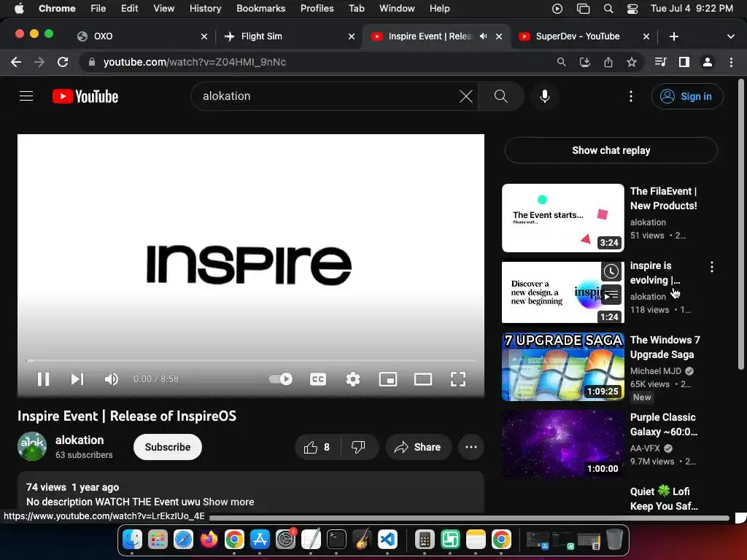Click the page vertical scrollbar
The height and width of the screenshot is (560, 747).
(741, 224)
